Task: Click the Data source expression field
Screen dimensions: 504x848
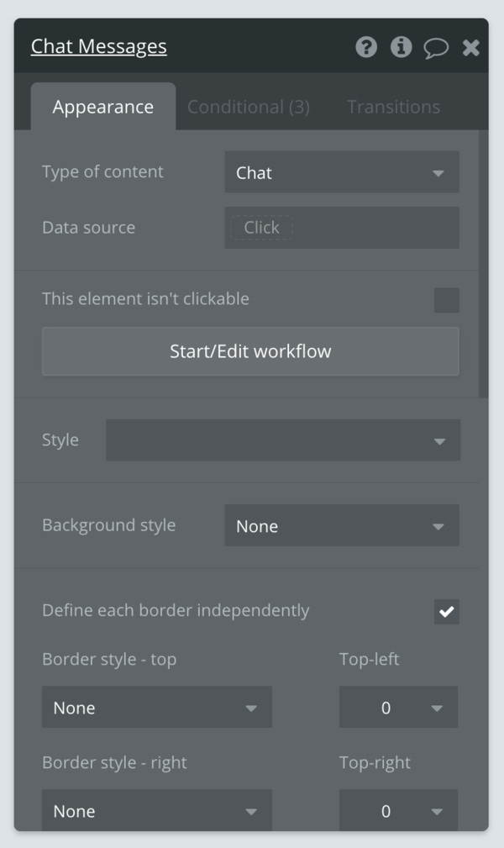Action: pyautogui.click(x=342, y=228)
